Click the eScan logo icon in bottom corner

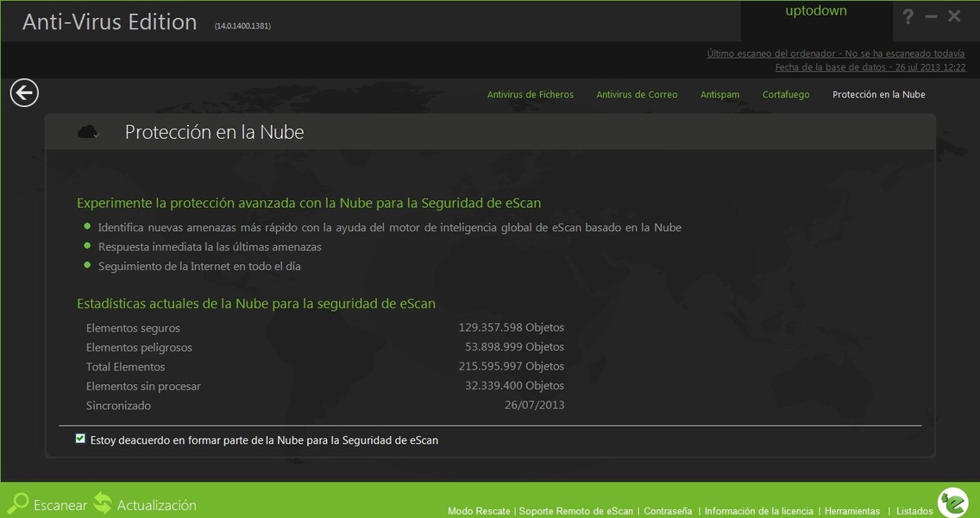click(953, 502)
